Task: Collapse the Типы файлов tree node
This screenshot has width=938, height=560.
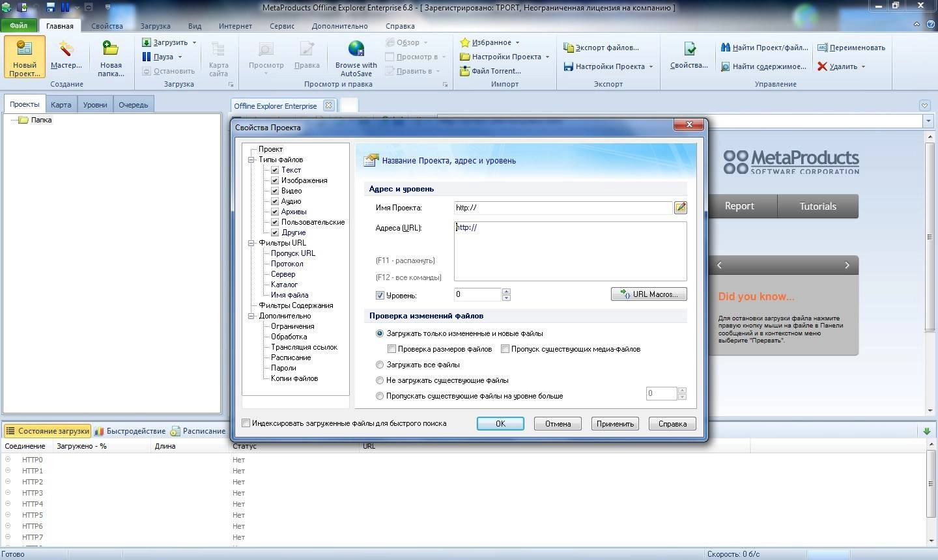Action: pos(251,160)
